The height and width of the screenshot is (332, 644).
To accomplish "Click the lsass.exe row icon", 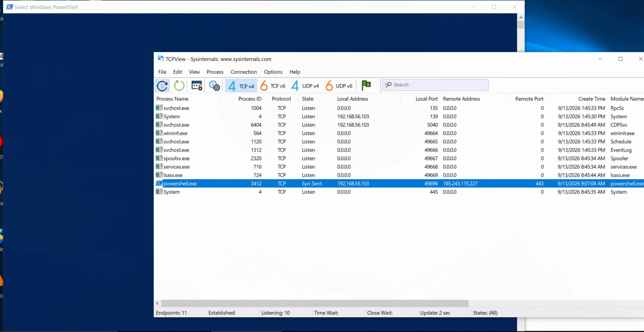I will (x=159, y=175).
